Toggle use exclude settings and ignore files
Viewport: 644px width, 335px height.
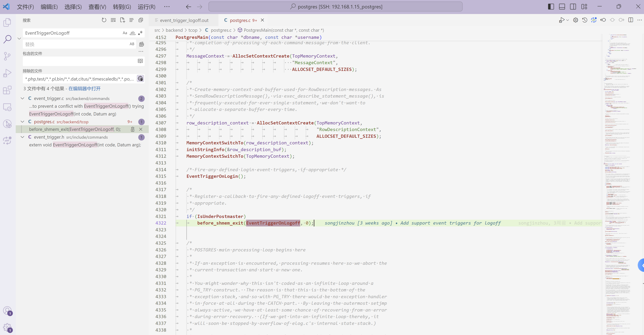(x=140, y=79)
